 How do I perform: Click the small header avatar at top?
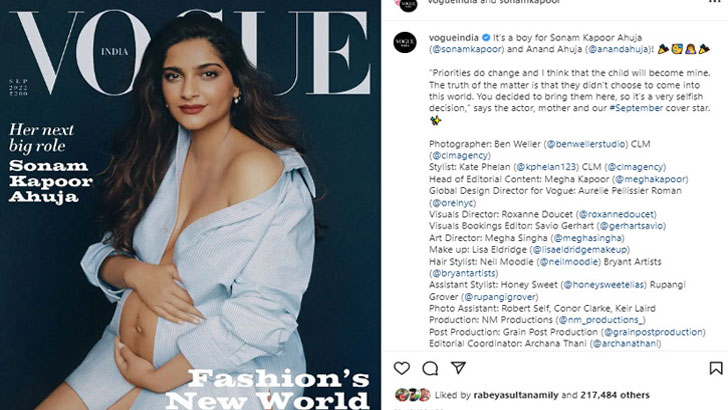click(x=408, y=5)
